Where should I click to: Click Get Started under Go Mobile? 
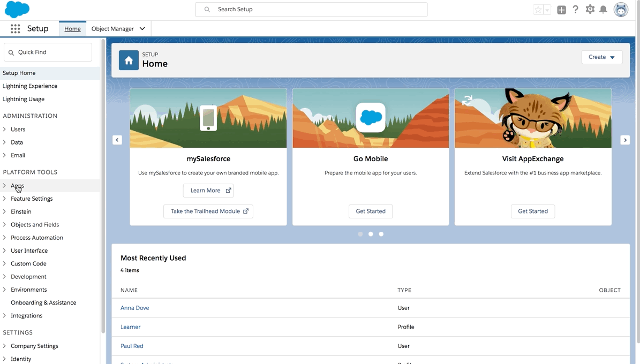(371, 211)
